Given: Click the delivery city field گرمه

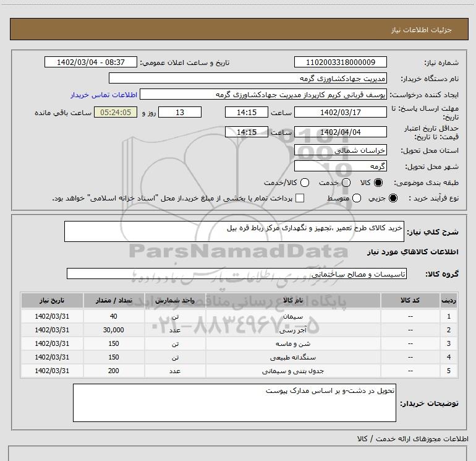Looking at the screenshot, I should 340,166.
